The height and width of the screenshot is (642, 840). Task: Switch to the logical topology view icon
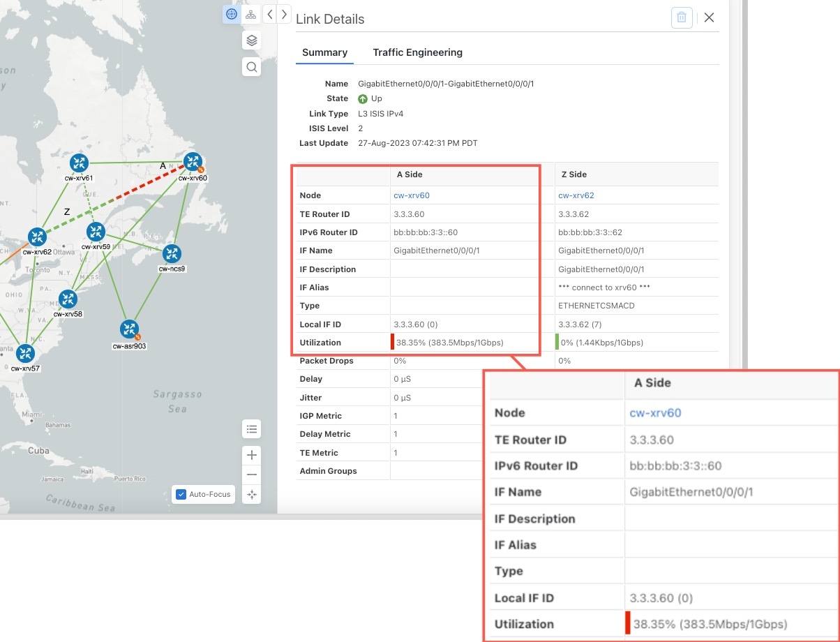[x=250, y=14]
